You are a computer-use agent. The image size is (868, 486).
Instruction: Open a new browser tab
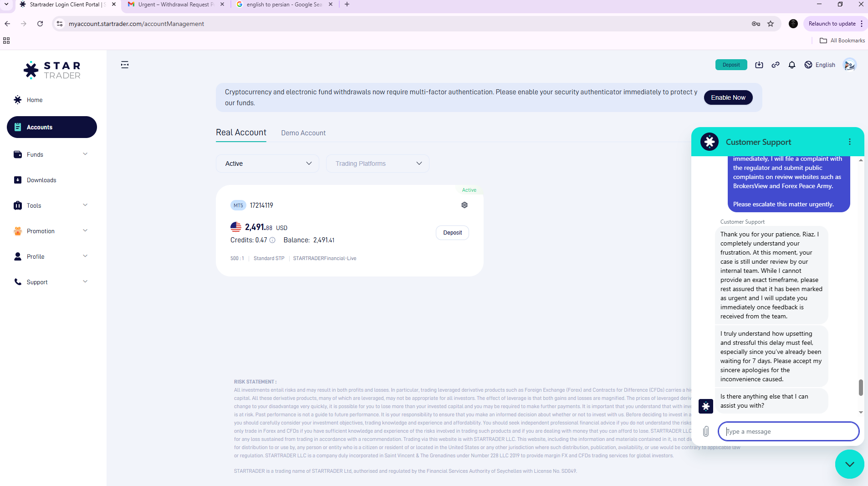click(x=347, y=5)
